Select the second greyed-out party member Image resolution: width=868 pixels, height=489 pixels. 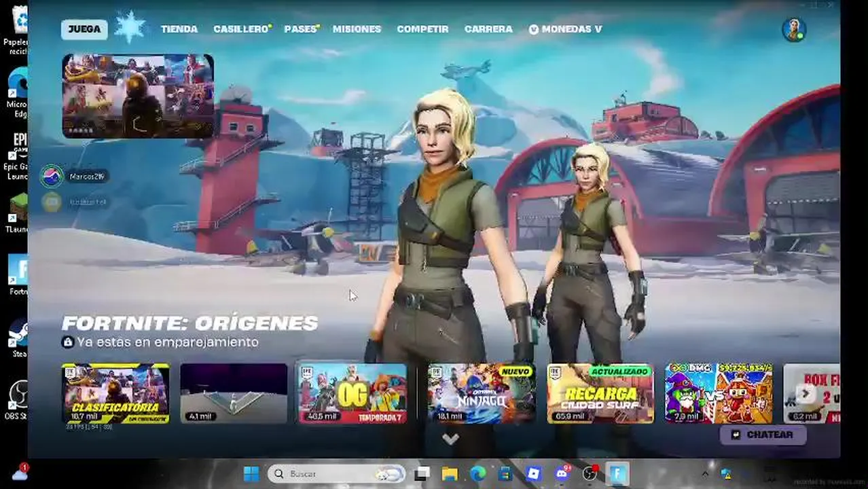point(74,202)
